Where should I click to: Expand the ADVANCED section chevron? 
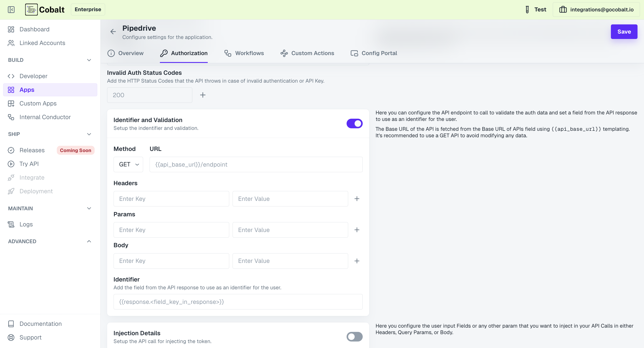click(89, 241)
